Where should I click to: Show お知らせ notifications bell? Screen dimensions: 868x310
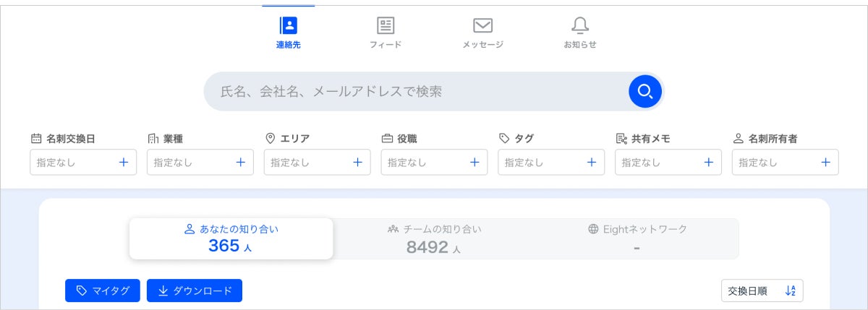579,27
